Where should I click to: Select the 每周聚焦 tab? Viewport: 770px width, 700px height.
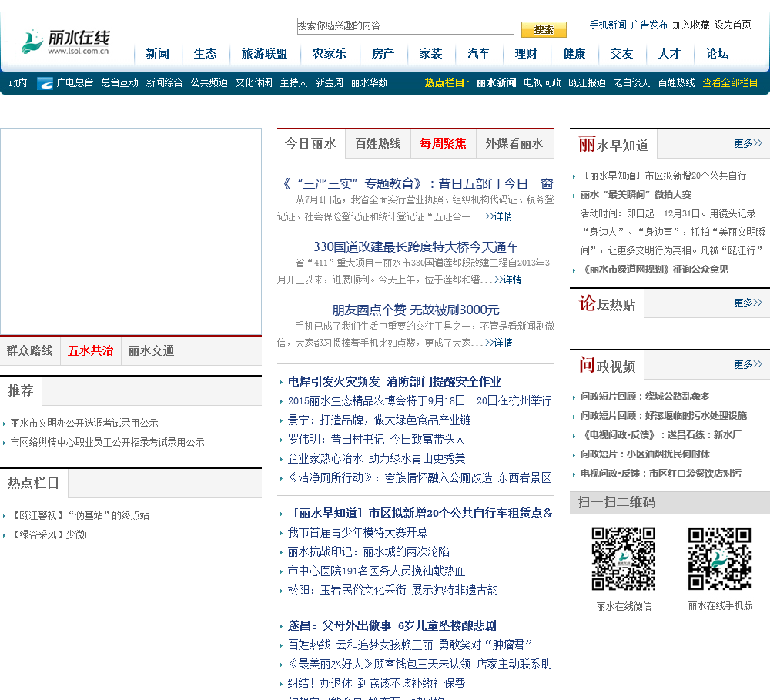tap(443, 143)
